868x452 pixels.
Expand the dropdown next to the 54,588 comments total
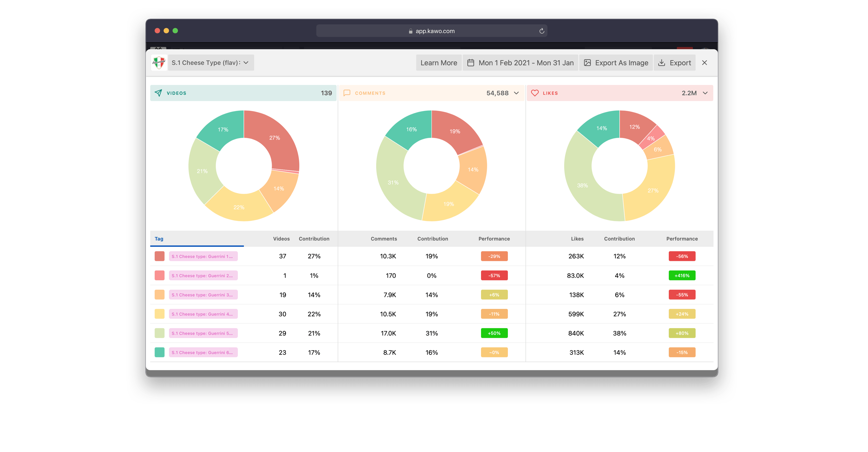pos(516,93)
